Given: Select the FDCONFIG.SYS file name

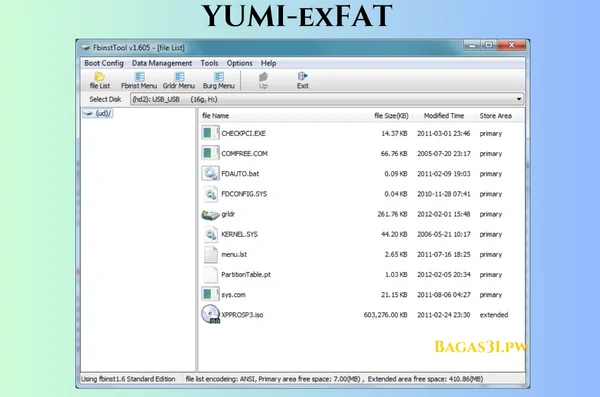Looking at the screenshot, I should coord(244,194).
